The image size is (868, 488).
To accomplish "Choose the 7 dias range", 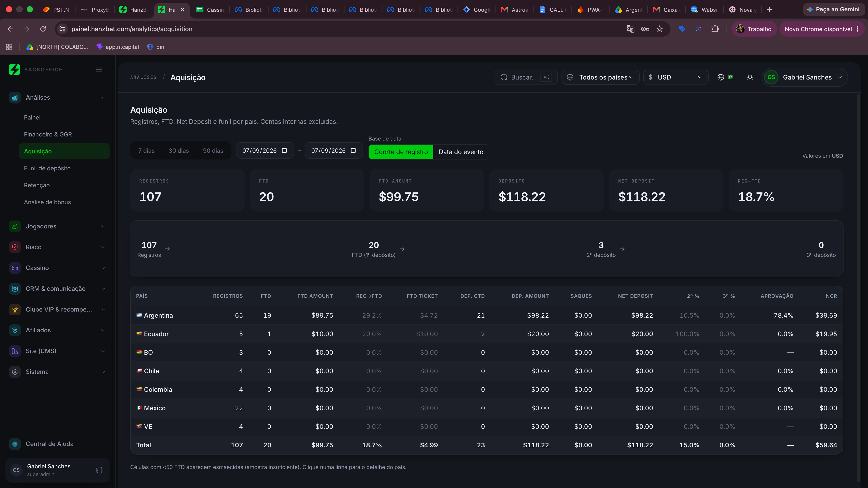I will (146, 150).
